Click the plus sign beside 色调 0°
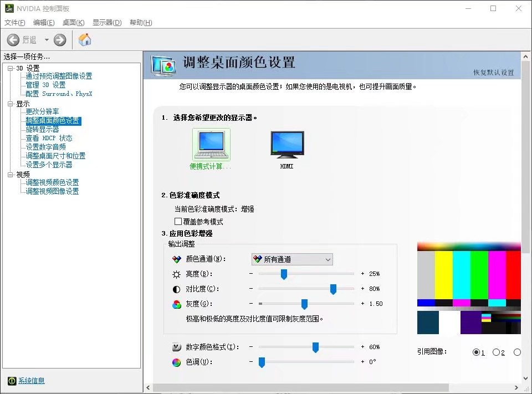This screenshot has width=532, height=394. (362, 362)
